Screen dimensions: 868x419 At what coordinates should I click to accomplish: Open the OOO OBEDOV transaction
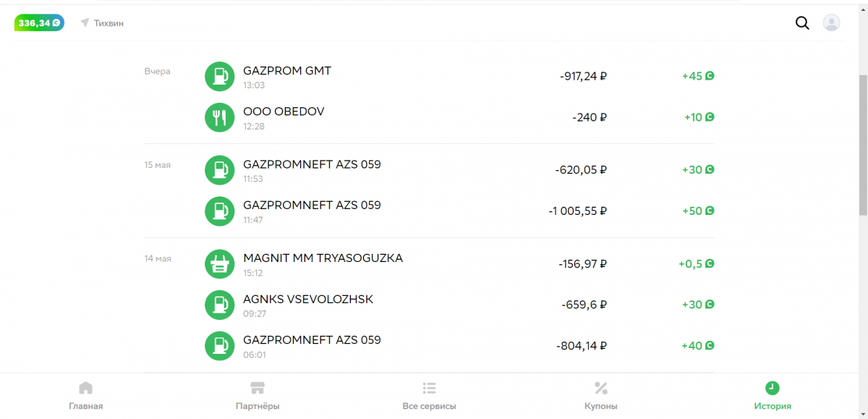(284, 112)
